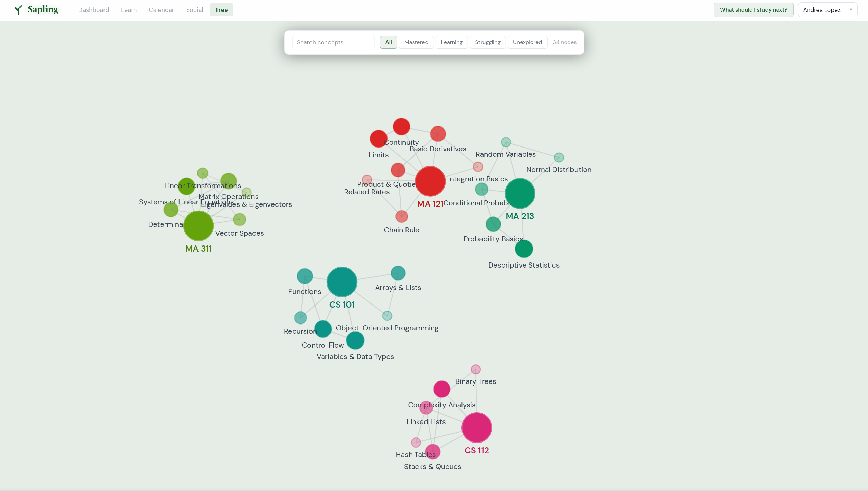The image size is (868, 491).
Task: Click the Sapling sprout logo icon
Action: [x=18, y=10]
